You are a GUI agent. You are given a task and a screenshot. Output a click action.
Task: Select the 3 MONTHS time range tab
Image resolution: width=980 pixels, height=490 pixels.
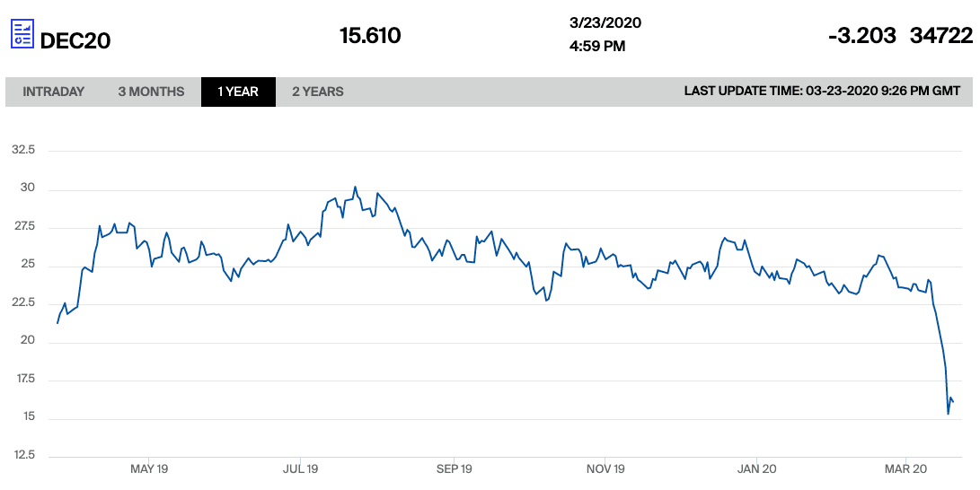(x=151, y=92)
